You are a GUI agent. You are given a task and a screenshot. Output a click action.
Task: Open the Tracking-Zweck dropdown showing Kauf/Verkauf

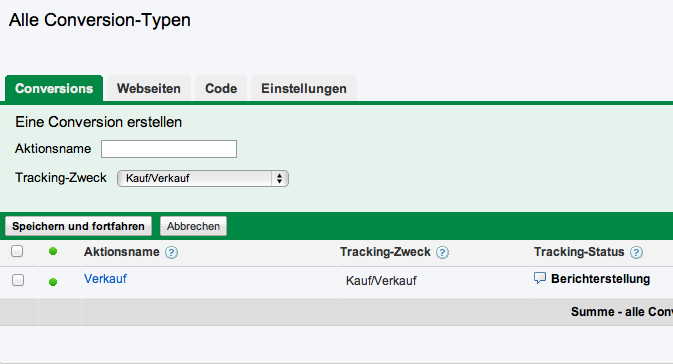click(203, 179)
